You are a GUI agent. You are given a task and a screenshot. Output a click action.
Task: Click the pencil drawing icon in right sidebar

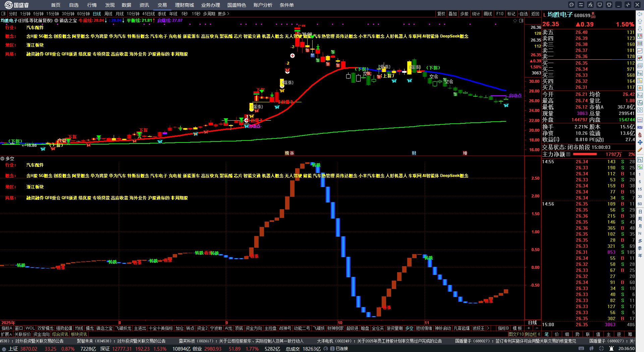pos(640,150)
